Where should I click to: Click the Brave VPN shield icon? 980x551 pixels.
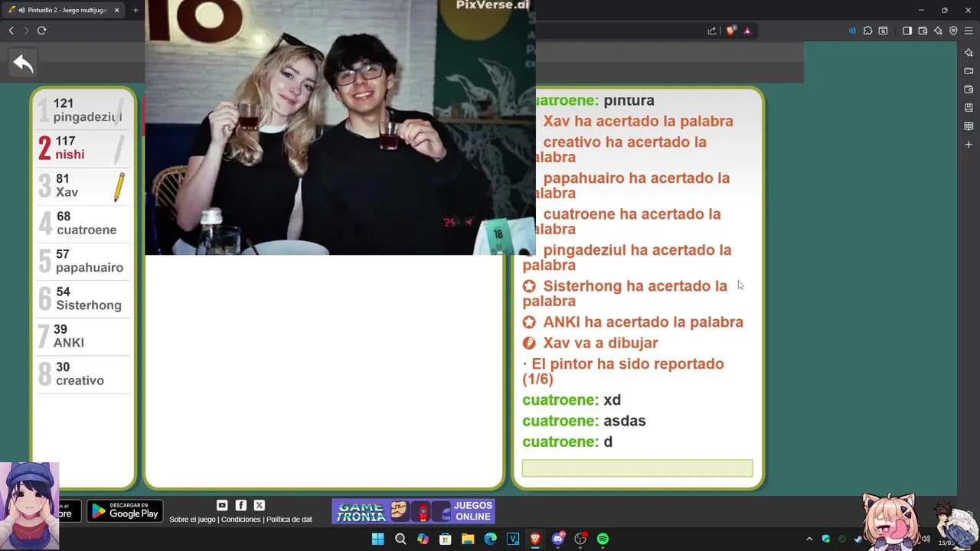(x=953, y=31)
